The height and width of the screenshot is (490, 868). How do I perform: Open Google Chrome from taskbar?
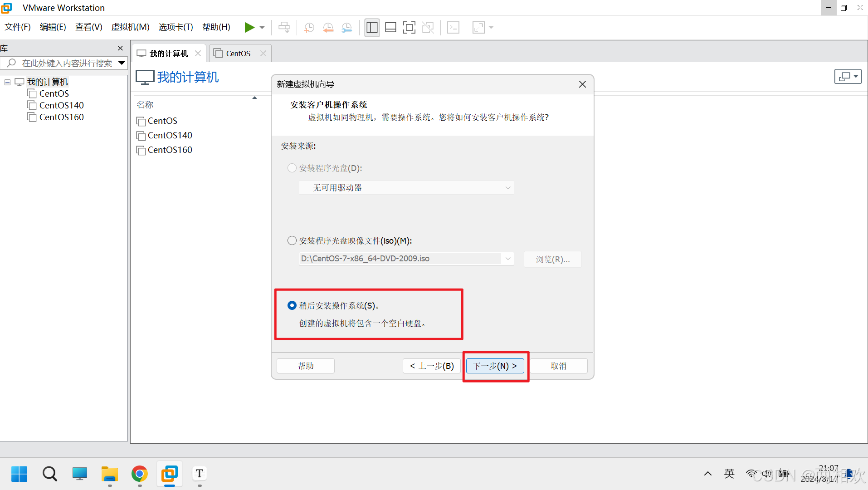click(140, 474)
